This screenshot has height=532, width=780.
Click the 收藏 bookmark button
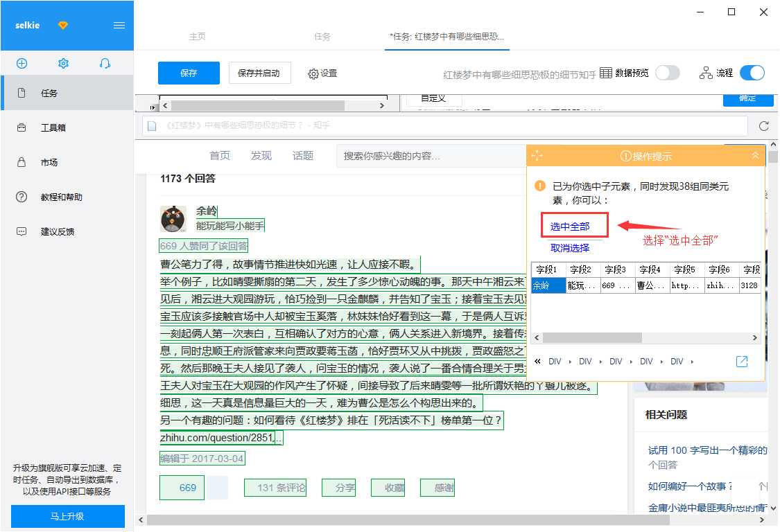point(388,488)
